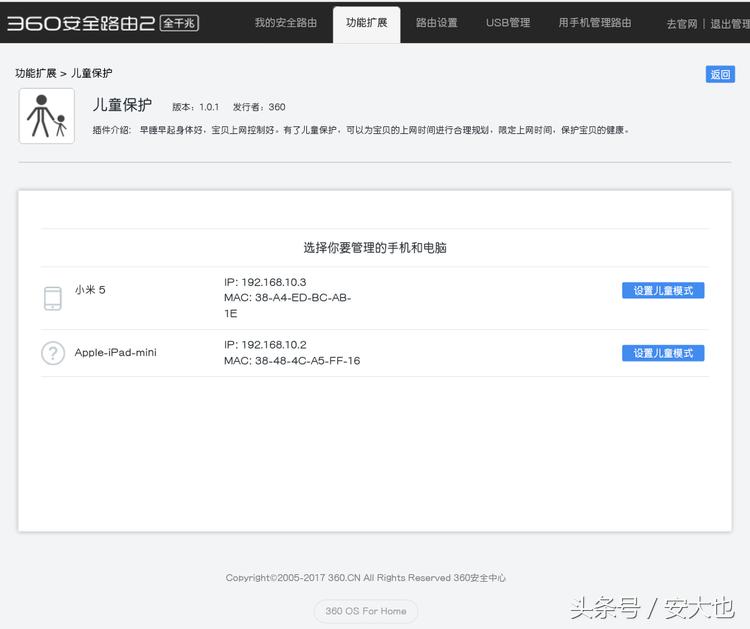
Task: Click the 360 OS For Home button
Action: [366, 611]
